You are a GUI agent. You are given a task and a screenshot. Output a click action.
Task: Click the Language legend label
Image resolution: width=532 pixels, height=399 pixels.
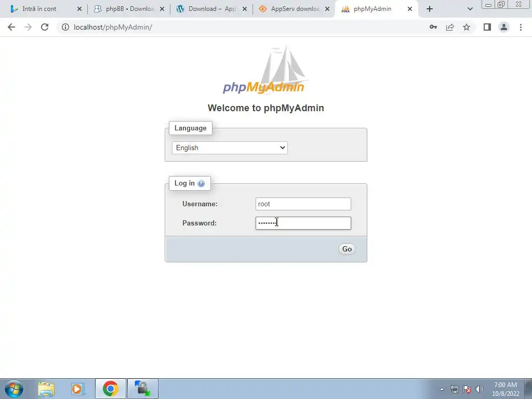pos(190,128)
